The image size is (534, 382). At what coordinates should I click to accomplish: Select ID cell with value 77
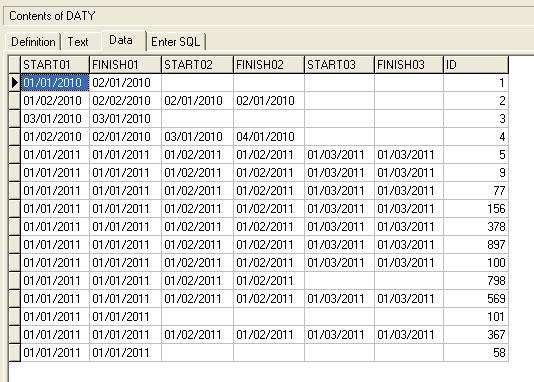click(476, 191)
